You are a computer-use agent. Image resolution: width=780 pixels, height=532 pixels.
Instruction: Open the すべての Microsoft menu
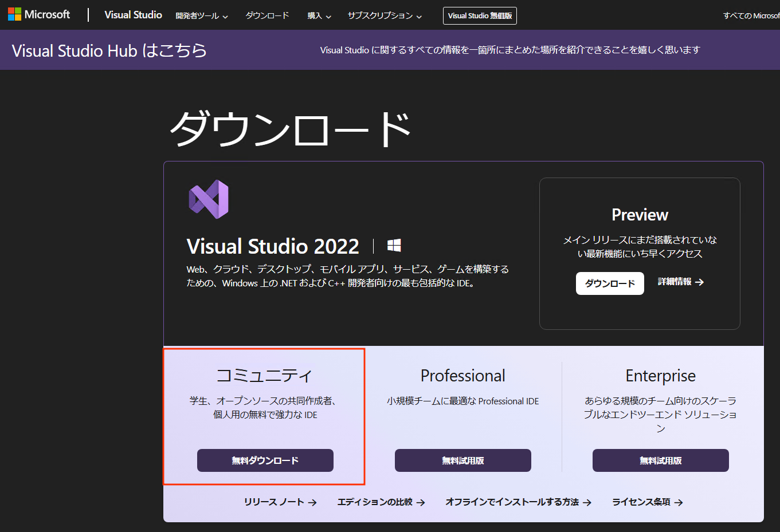[x=751, y=16]
